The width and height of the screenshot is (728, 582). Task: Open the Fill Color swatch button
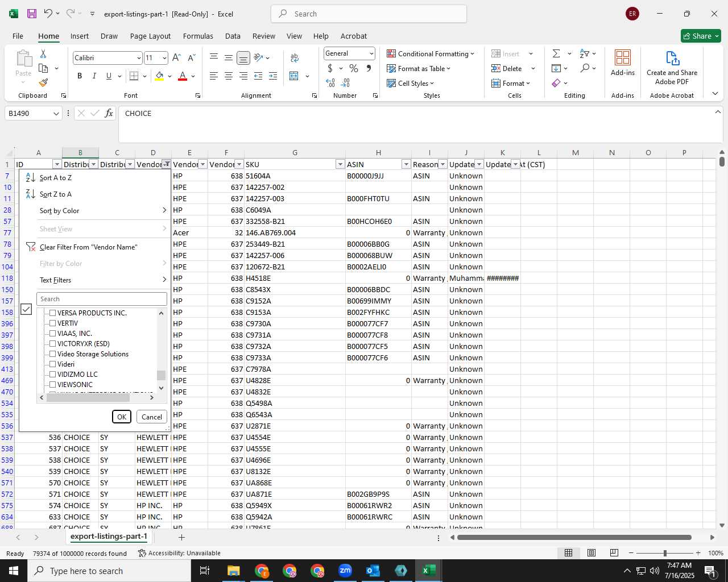[x=159, y=76]
